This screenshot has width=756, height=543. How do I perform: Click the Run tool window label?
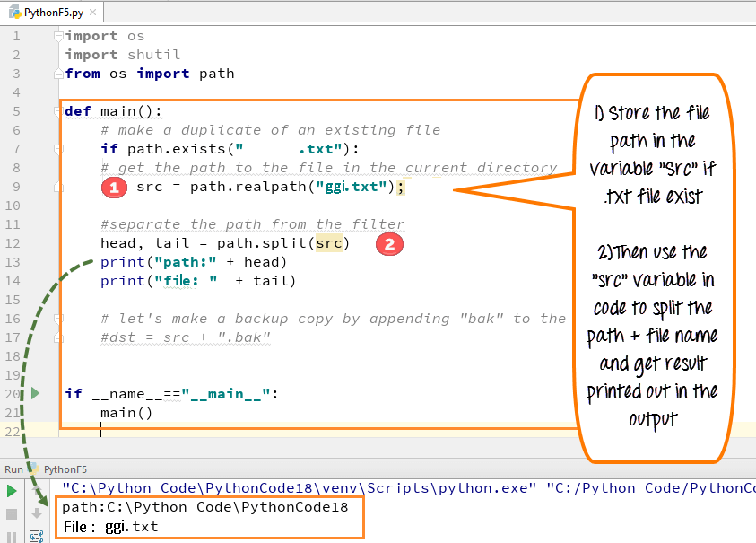pos(13,469)
